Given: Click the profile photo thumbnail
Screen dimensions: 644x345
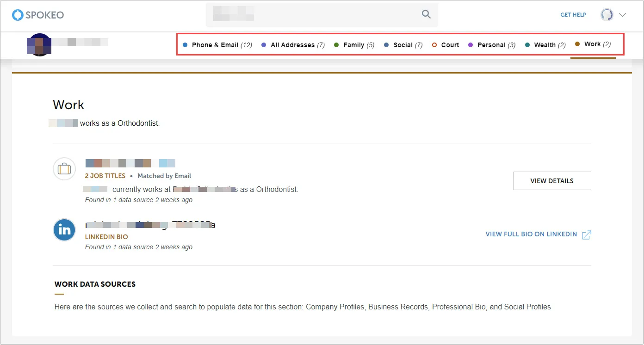Looking at the screenshot, I should click(x=39, y=44).
